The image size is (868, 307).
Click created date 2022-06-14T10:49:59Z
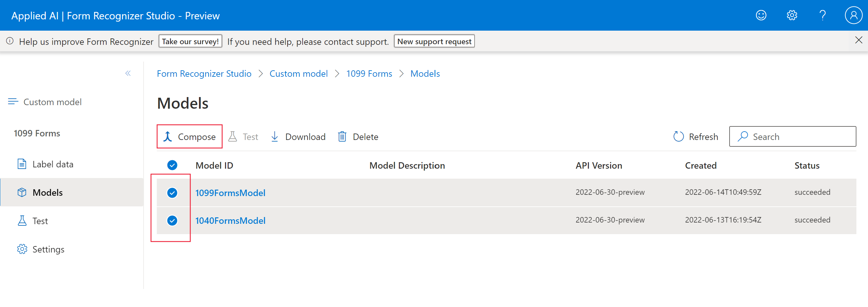[723, 192]
